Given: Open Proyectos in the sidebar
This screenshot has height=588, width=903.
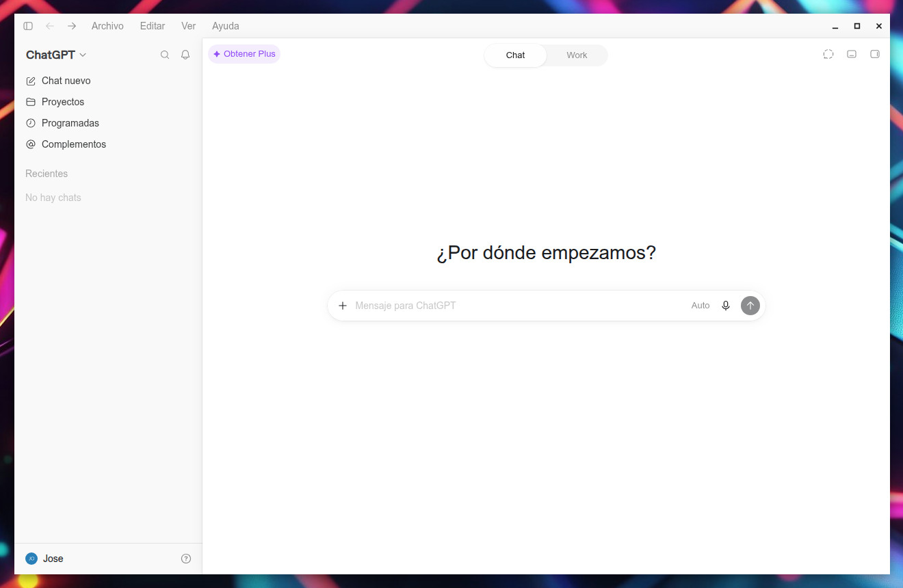Looking at the screenshot, I should pos(108,102).
